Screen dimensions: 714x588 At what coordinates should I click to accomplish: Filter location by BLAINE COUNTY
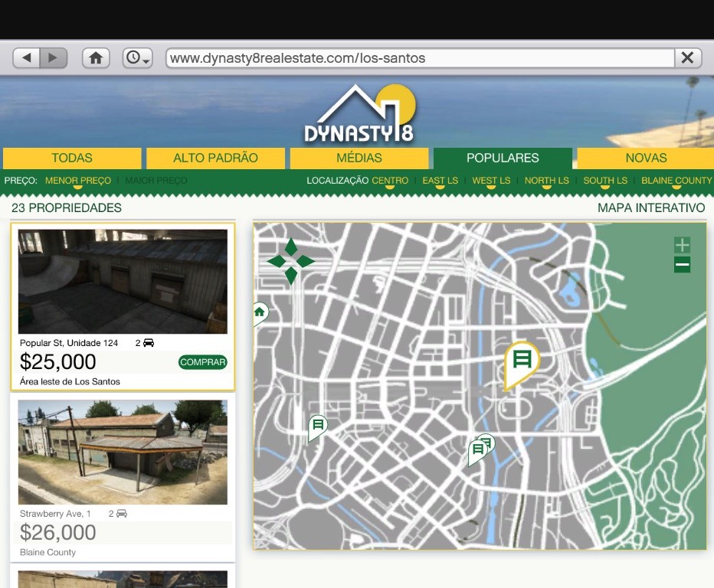point(676,181)
